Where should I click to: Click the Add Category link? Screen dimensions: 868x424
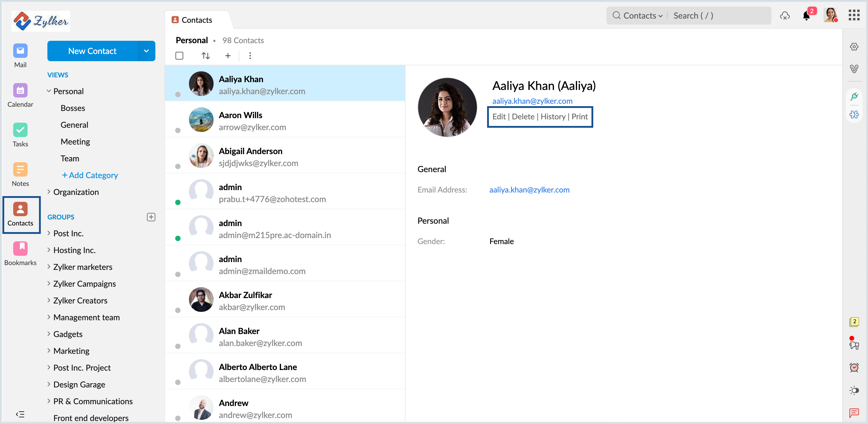point(90,175)
